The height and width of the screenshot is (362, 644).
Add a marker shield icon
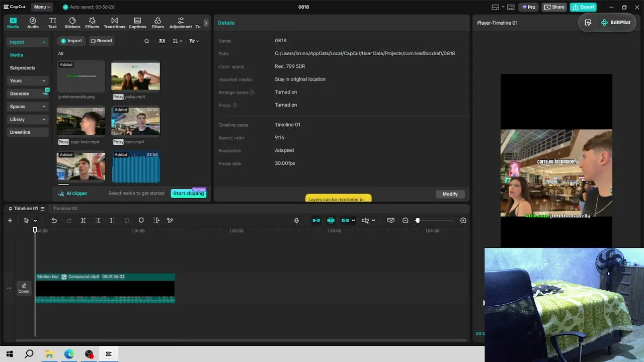pos(141,220)
